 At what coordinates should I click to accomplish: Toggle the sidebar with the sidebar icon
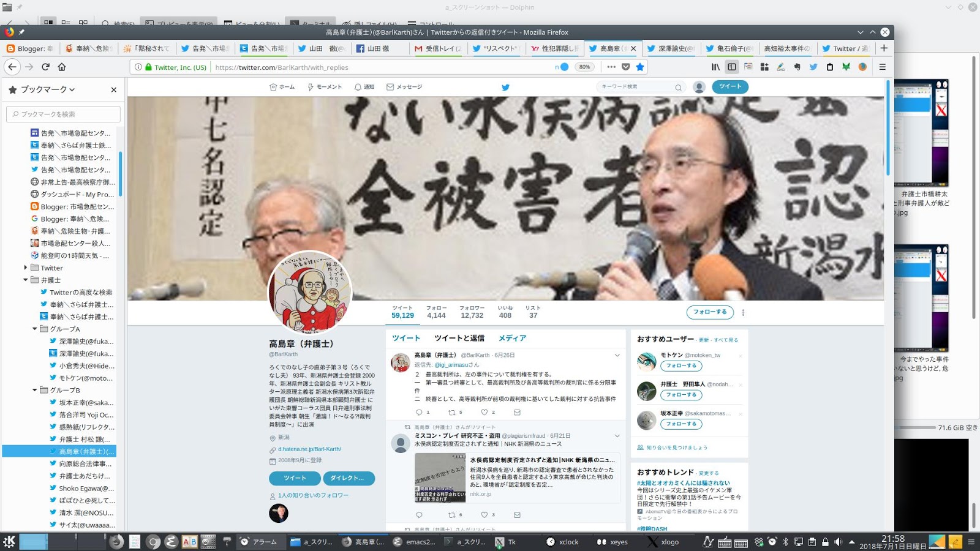731,67
